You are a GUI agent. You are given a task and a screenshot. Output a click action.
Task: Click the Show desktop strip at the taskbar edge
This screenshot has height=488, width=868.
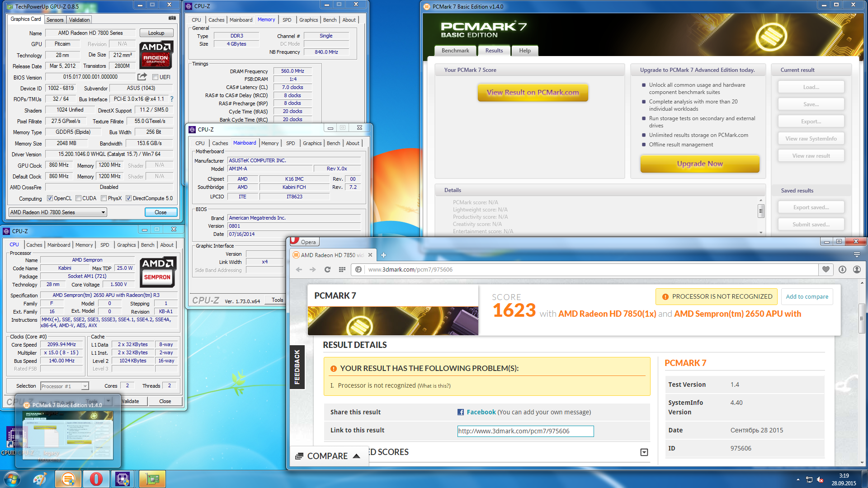pyautogui.click(x=865, y=479)
